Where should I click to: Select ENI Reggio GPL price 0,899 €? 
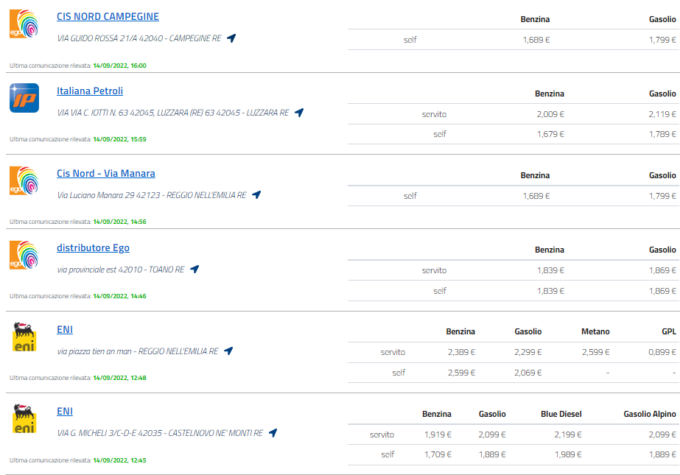point(662,352)
